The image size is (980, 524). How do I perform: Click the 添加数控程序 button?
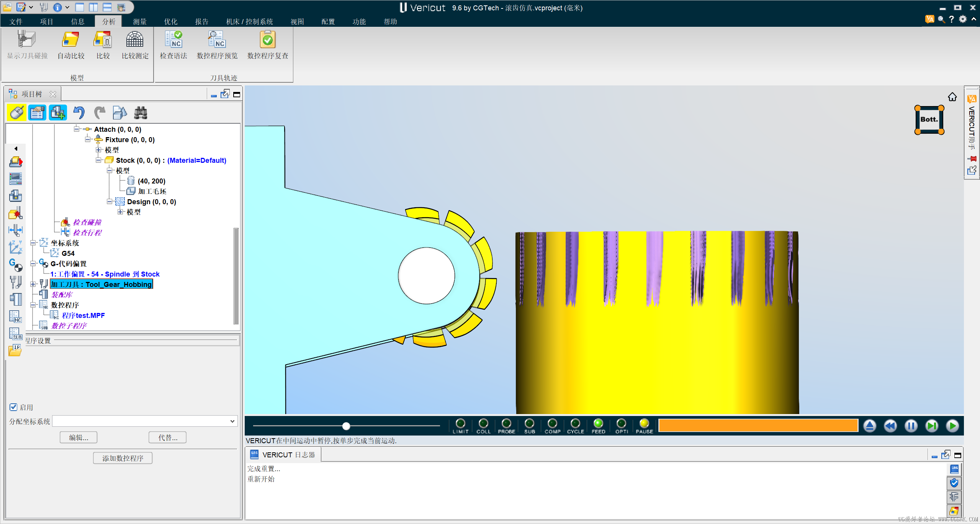(x=123, y=458)
